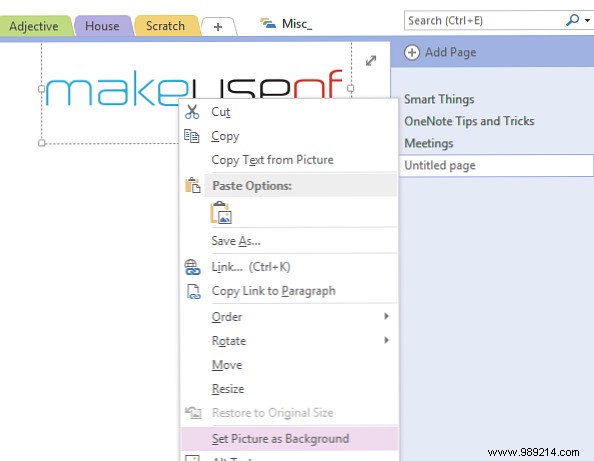Click the picture's bottom-left resize handle
This screenshot has height=461, width=594.
point(42,143)
